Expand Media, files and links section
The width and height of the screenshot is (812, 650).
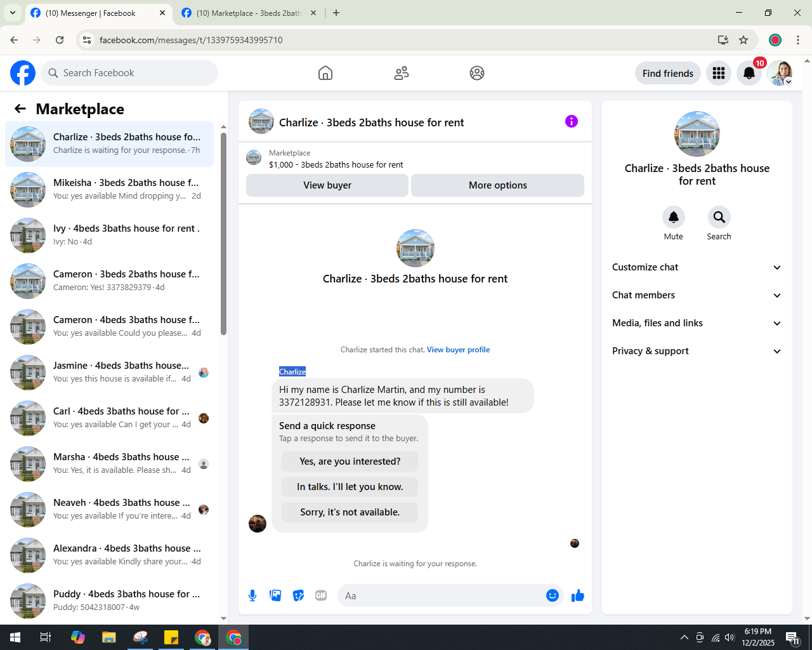tap(697, 323)
